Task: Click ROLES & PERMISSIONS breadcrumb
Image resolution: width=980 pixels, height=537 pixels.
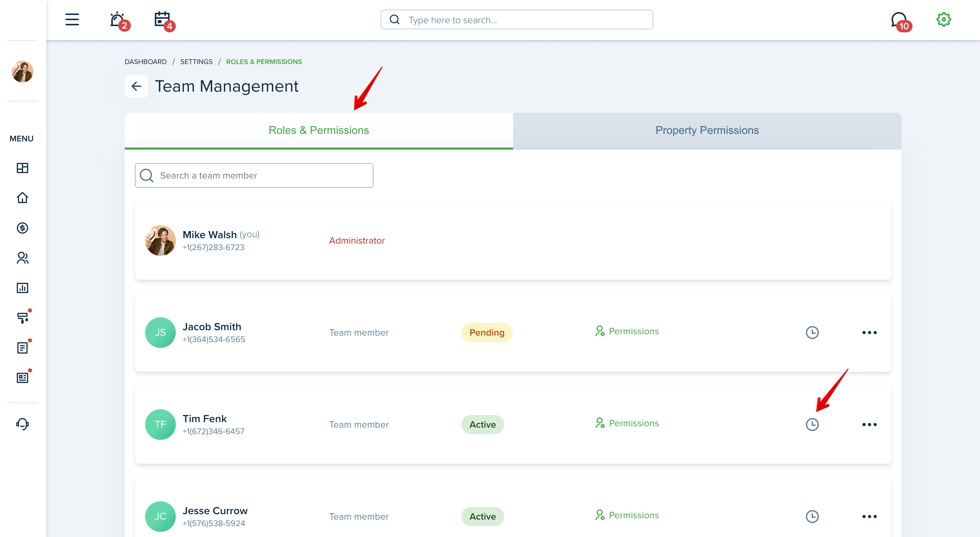Action: pos(264,62)
